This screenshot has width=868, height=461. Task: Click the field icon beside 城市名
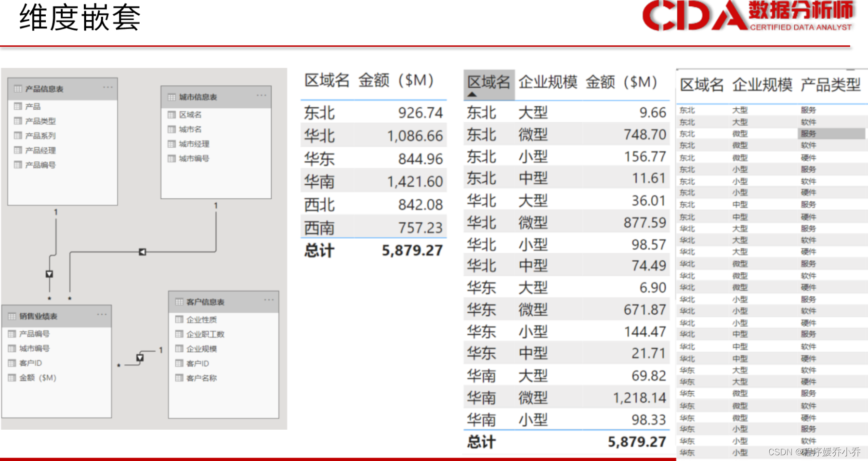tap(171, 129)
